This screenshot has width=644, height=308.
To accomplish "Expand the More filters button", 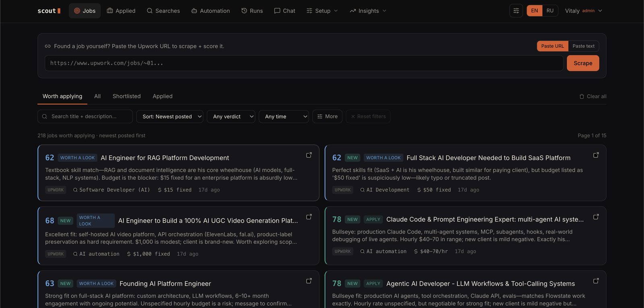I will click(x=327, y=117).
